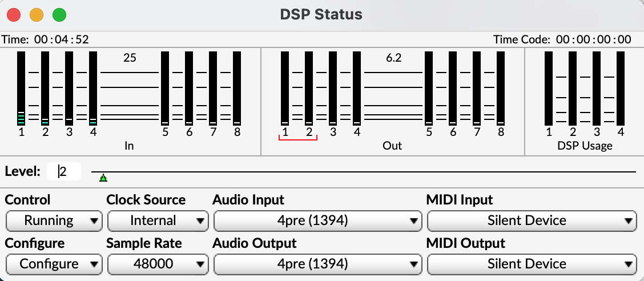Click DSP Usage meter 4
Viewport: 644px width, 281px height.
621,88
